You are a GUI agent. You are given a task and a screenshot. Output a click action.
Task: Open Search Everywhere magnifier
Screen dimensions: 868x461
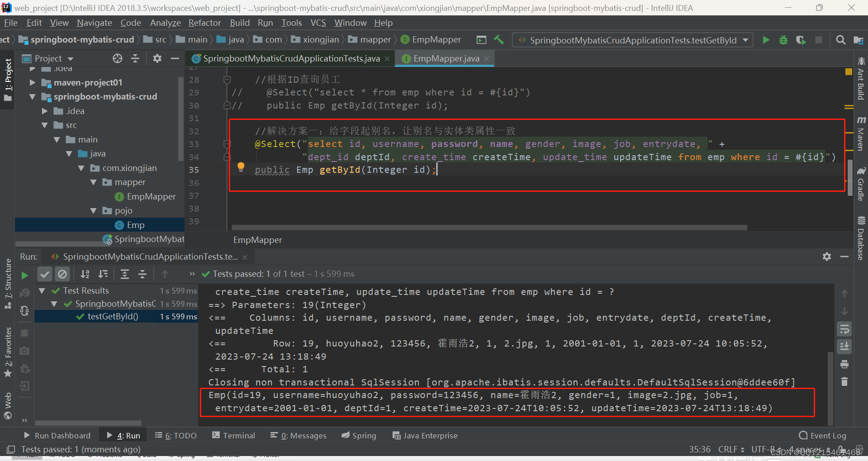(841, 40)
